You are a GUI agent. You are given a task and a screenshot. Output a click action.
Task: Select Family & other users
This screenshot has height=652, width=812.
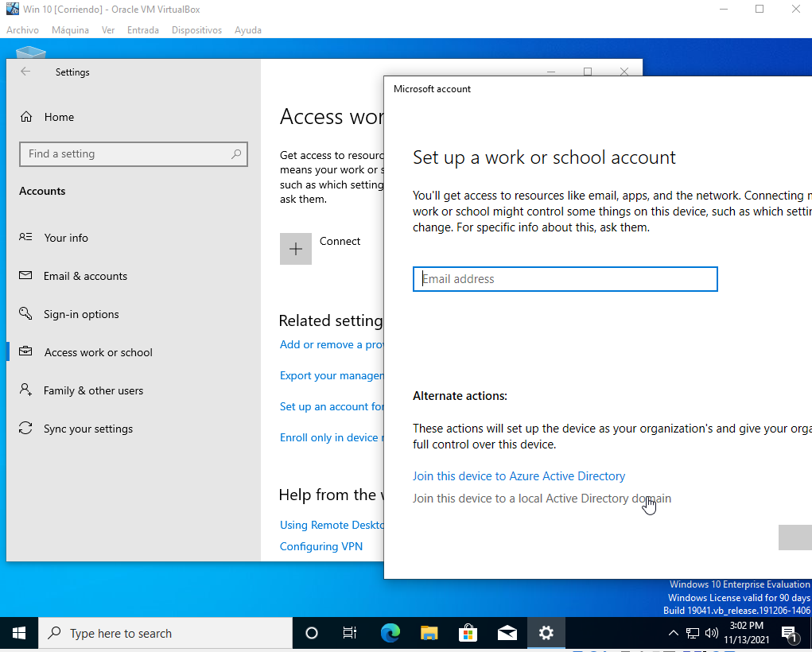click(x=93, y=390)
